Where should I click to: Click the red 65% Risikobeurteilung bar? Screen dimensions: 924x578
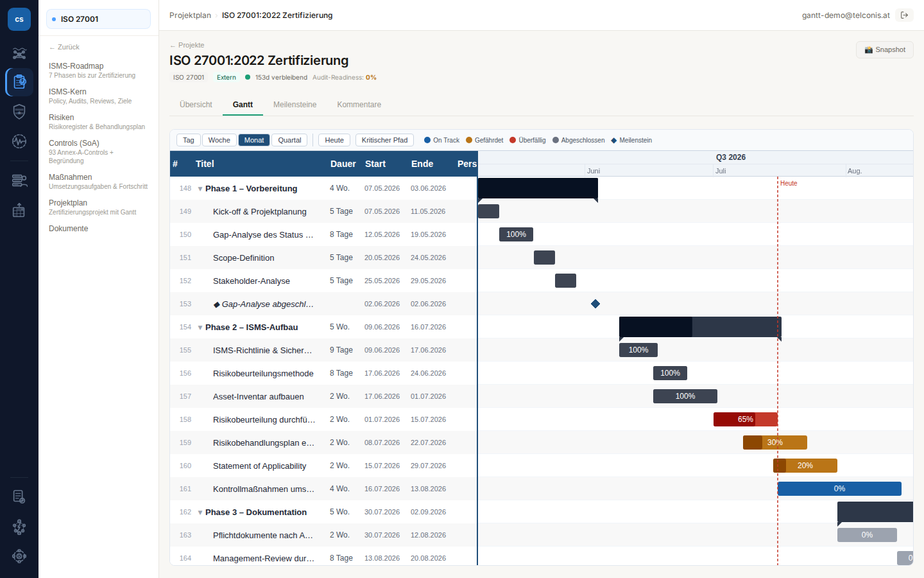point(746,419)
